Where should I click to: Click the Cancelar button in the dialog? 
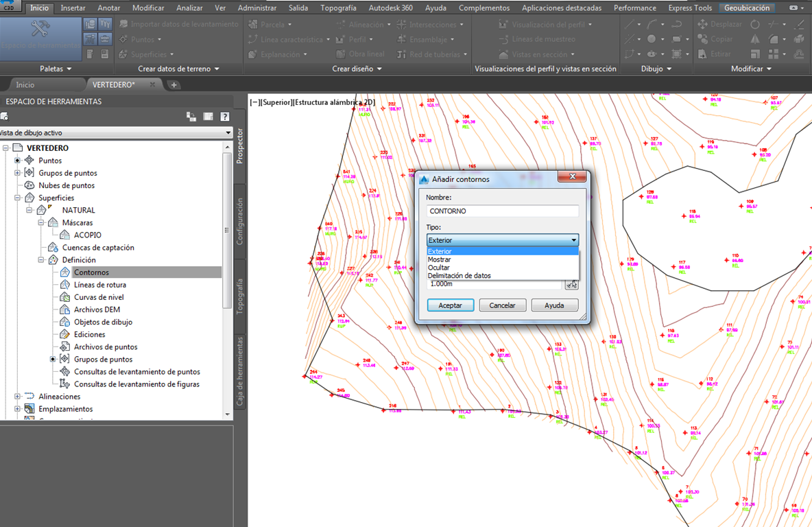pos(501,305)
